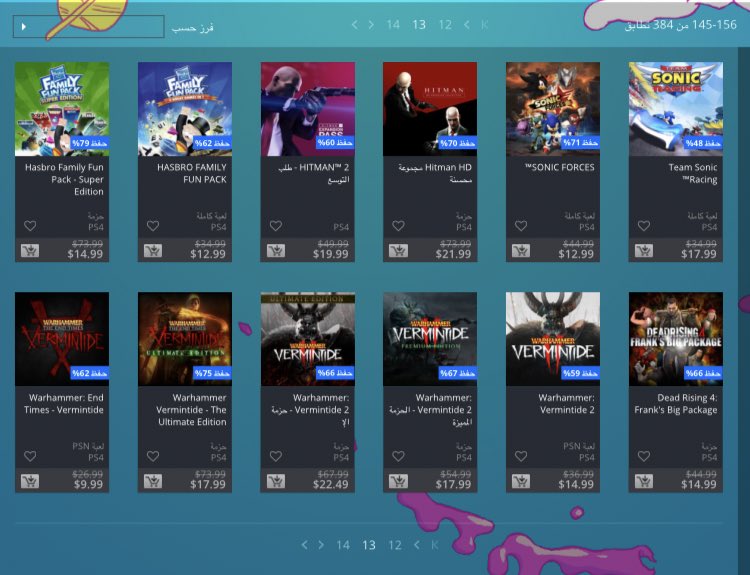
Task: Wishlist HASBRO FAMILY FUN PACK $12.99 heart
Action: [x=153, y=225]
